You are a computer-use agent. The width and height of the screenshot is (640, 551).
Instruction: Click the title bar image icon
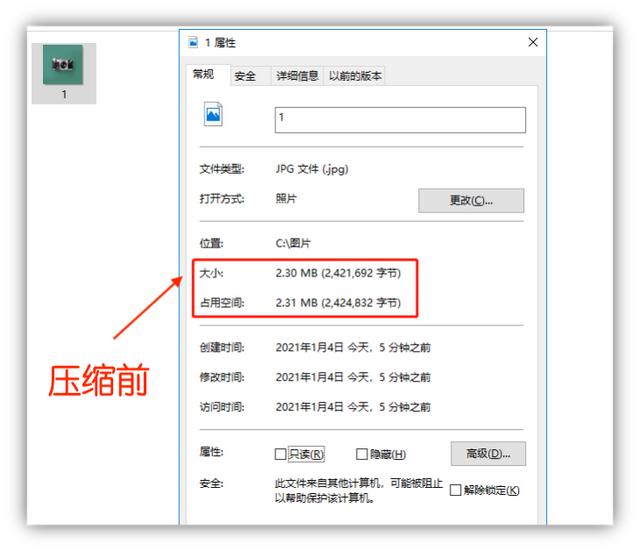pos(193,42)
